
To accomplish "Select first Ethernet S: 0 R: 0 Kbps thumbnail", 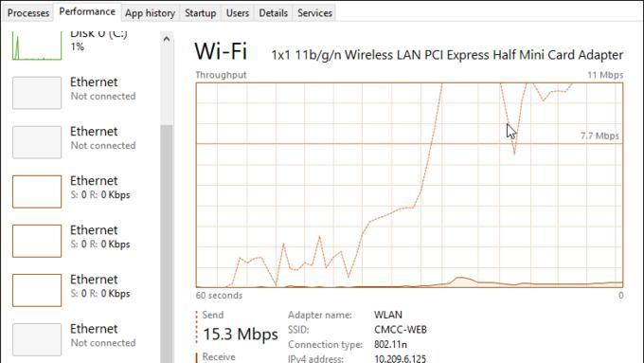I will (37, 191).
